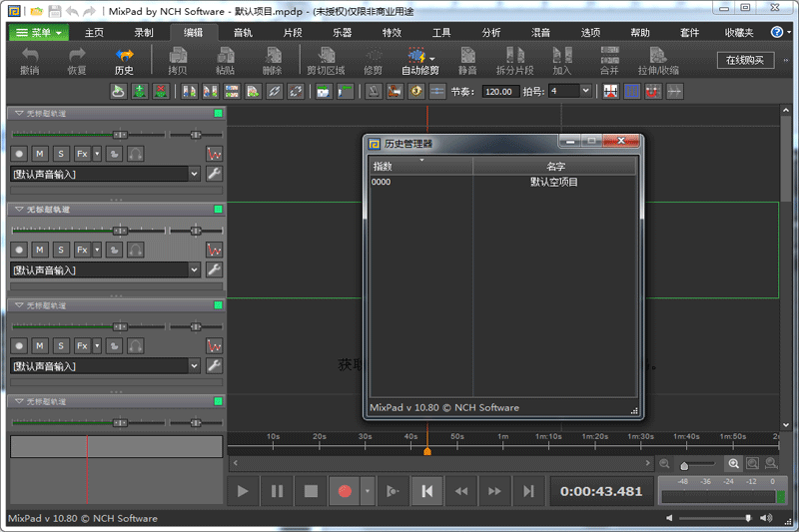Click the blue help question mark icon

[x=777, y=33]
